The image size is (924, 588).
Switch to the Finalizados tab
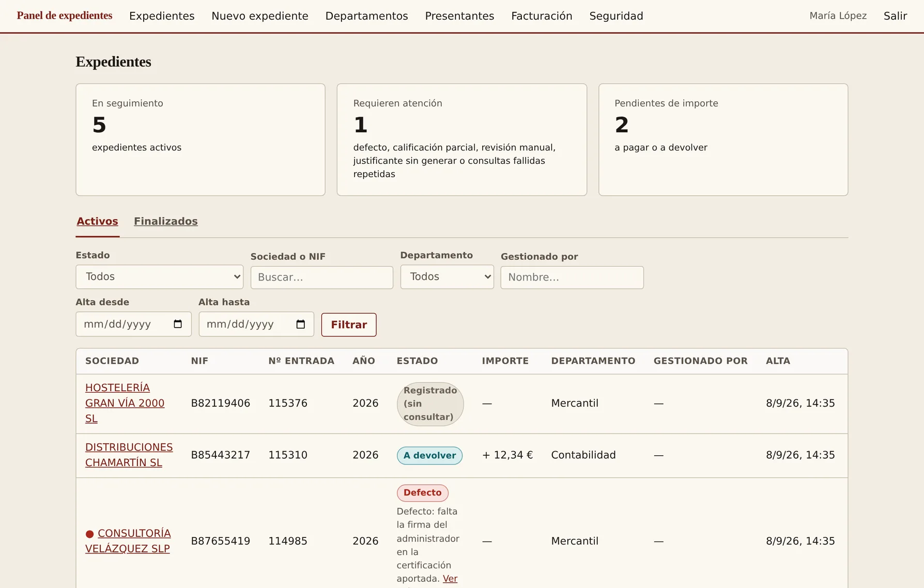[166, 221]
